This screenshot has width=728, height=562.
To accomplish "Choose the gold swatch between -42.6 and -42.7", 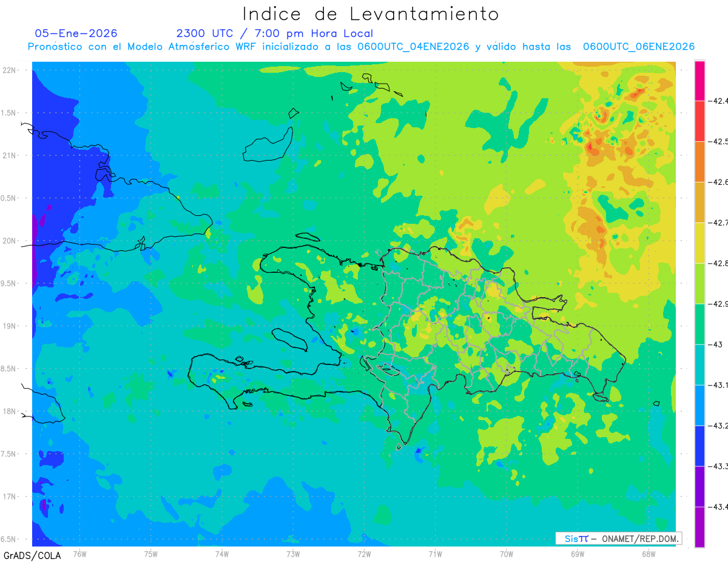I will point(699,202).
